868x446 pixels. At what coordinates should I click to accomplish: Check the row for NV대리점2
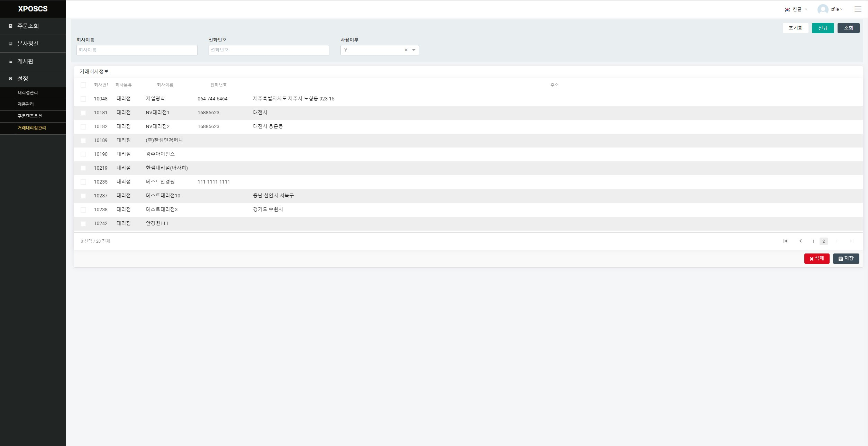pos(83,127)
